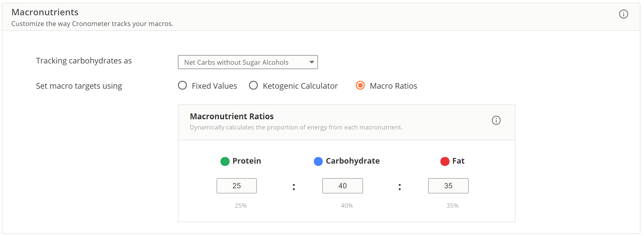
Task: Choose the Ketogenic Calculator radio option
Action: [x=253, y=85]
